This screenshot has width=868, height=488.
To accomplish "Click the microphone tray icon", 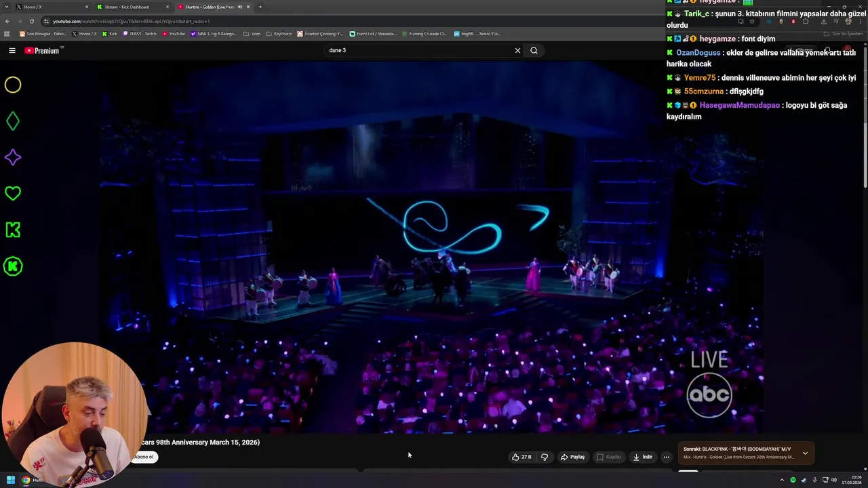I will point(814,480).
